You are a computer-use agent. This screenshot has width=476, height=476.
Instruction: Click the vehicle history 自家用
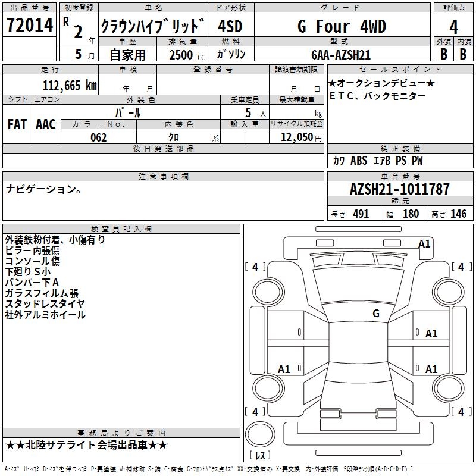127,55
